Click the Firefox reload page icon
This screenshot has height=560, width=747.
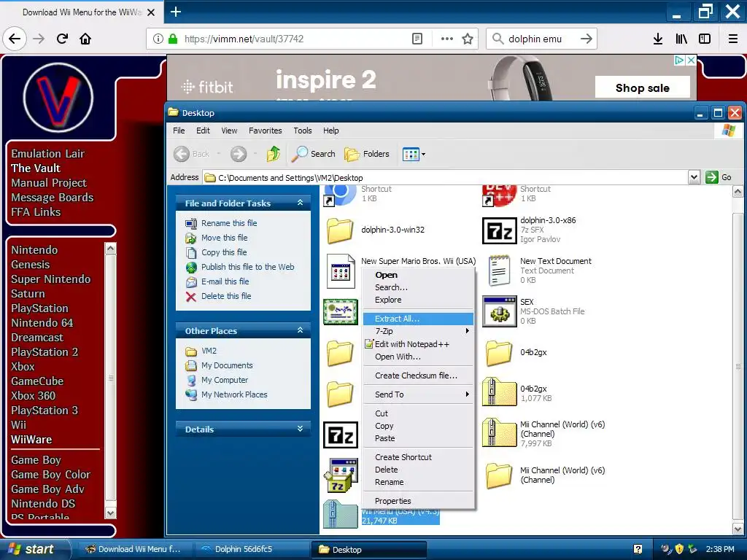(x=62, y=39)
